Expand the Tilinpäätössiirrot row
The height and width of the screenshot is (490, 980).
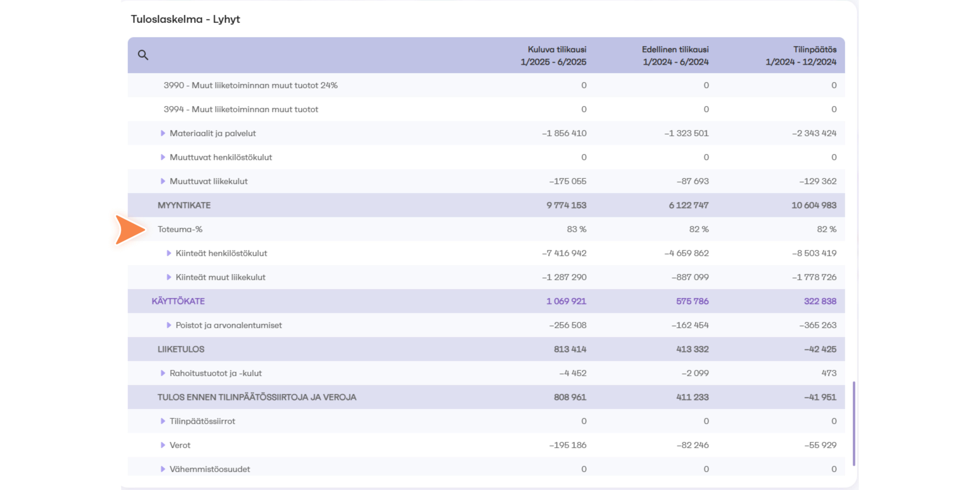[163, 421]
